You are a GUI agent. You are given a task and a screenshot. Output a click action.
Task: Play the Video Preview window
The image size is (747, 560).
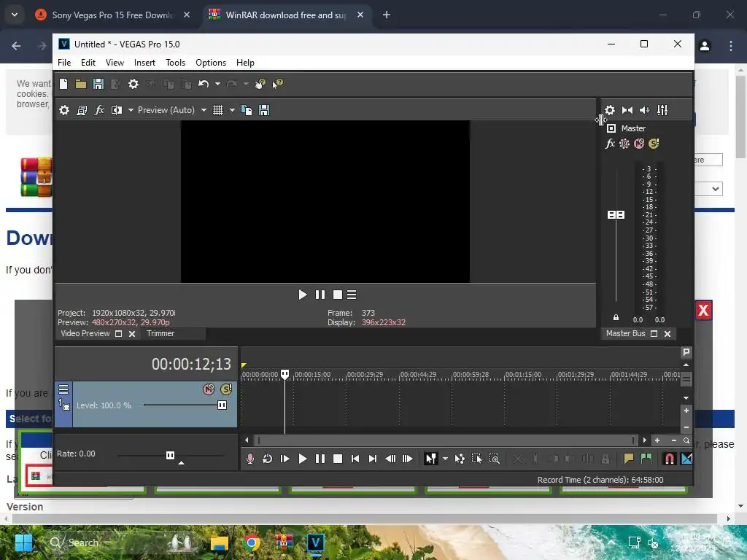click(302, 295)
